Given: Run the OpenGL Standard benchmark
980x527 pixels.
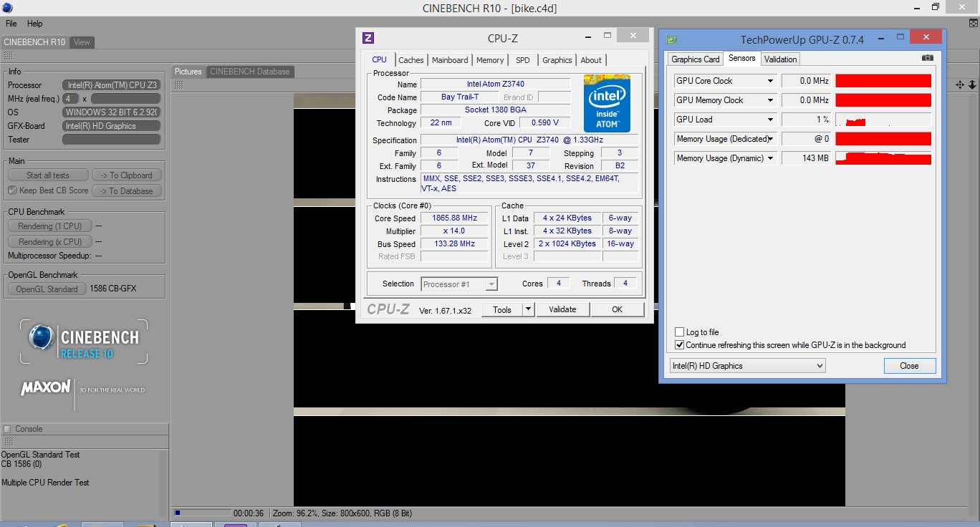Looking at the screenshot, I should click(x=47, y=289).
